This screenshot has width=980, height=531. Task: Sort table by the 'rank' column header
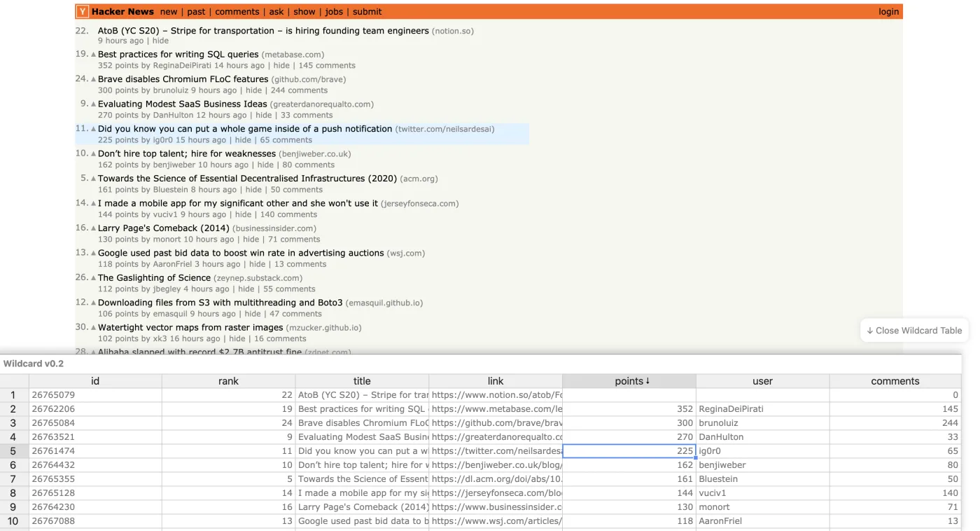coord(228,381)
